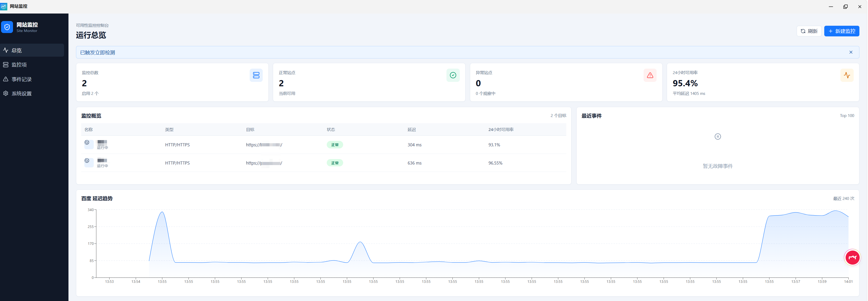Click the 新建监控 button
This screenshot has width=868, height=301.
coord(841,31)
